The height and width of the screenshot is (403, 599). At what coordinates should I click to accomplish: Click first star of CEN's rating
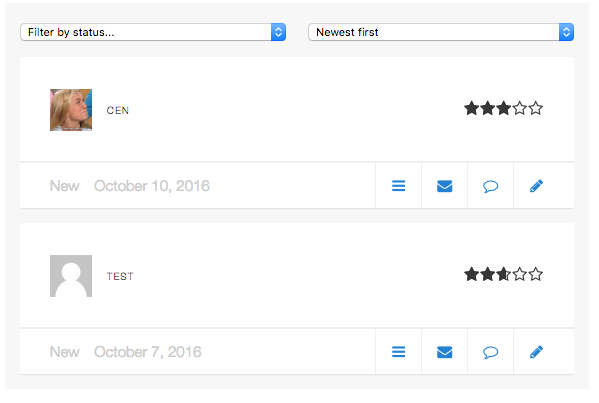[x=471, y=108]
